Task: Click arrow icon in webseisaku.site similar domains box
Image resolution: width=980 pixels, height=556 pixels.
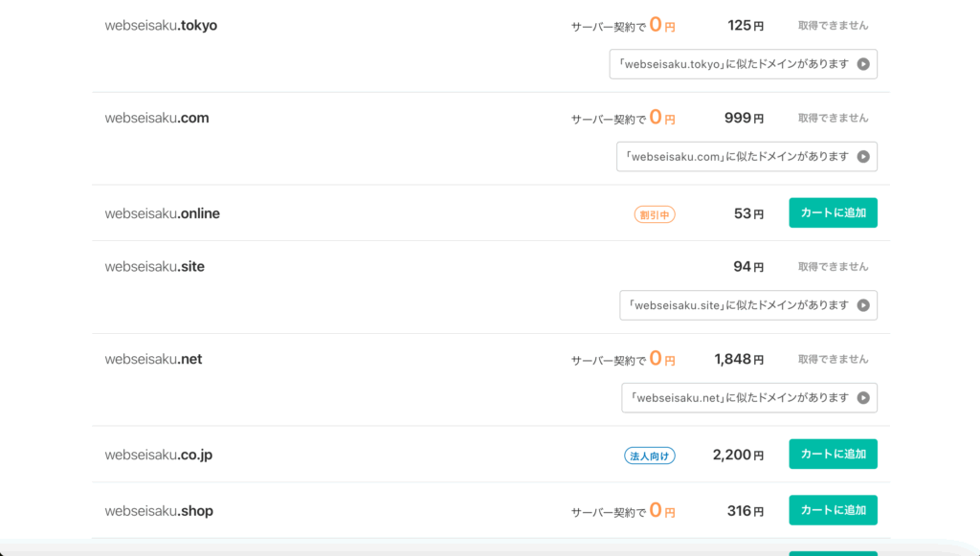Action: [x=863, y=305]
